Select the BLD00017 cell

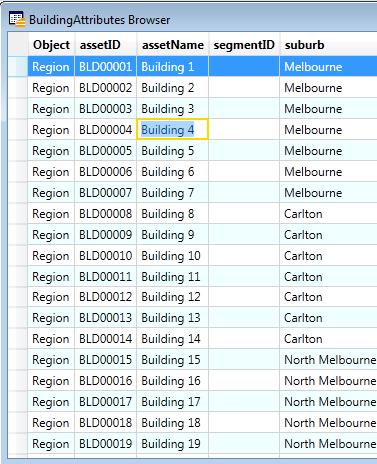(x=106, y=402)
